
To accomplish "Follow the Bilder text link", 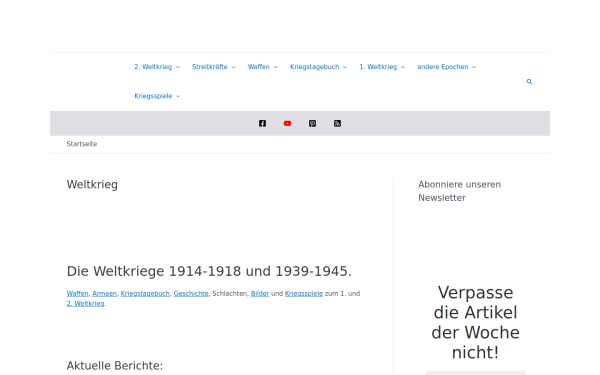I will click(260, 293).
